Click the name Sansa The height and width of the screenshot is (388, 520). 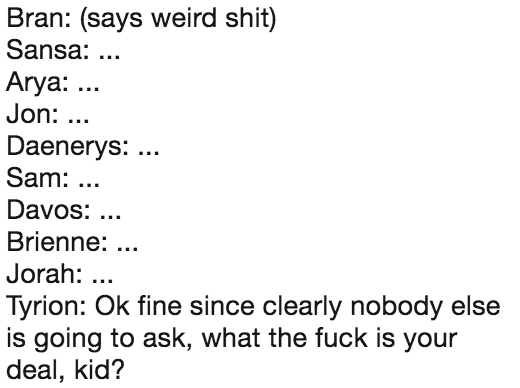click(45, 50)
